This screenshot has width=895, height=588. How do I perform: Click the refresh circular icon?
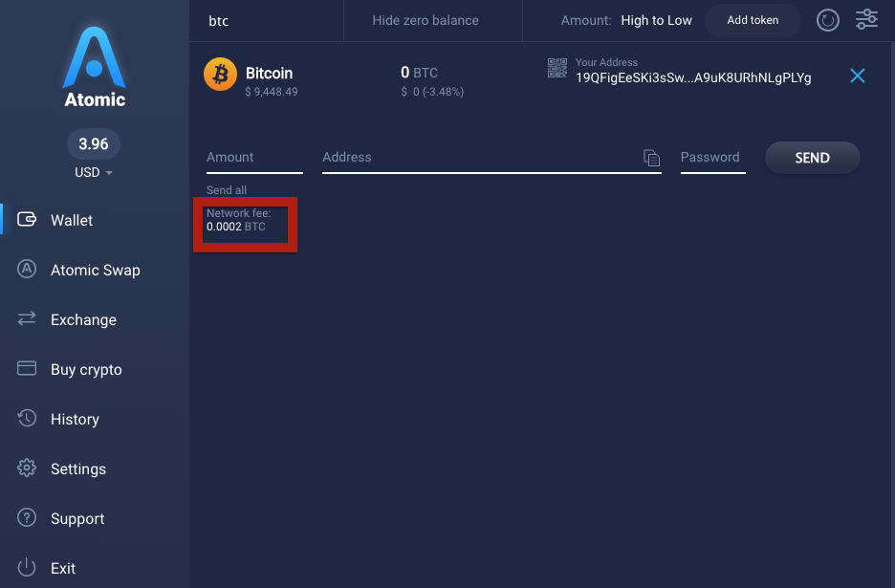click(x=828, y=20)
